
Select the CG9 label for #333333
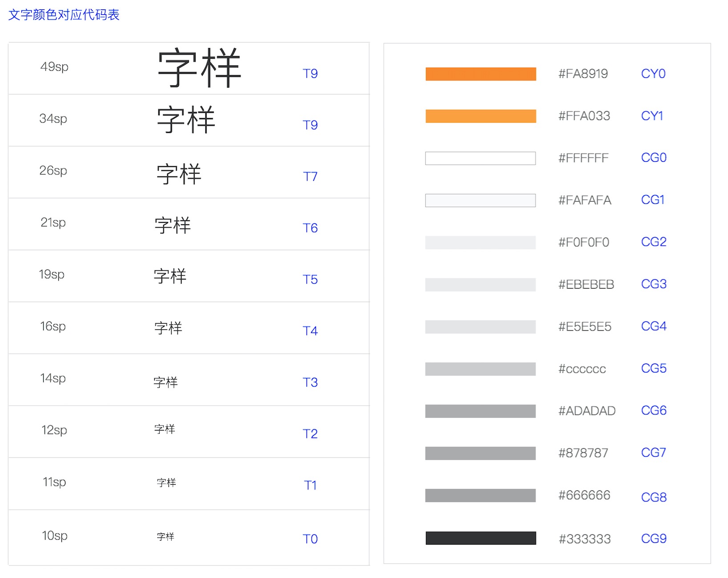pyautogui.click(x=653, y=539)
